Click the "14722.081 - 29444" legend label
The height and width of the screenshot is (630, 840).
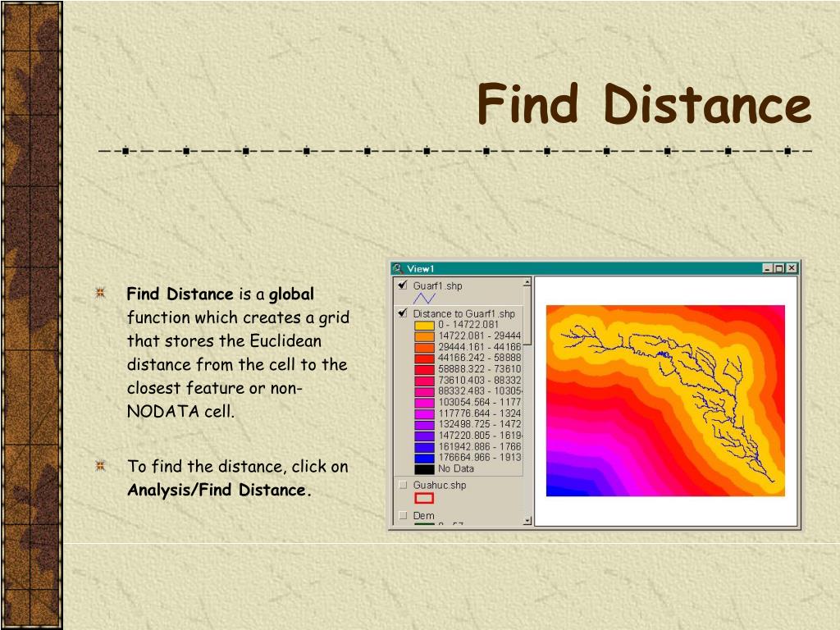[479, 336]
